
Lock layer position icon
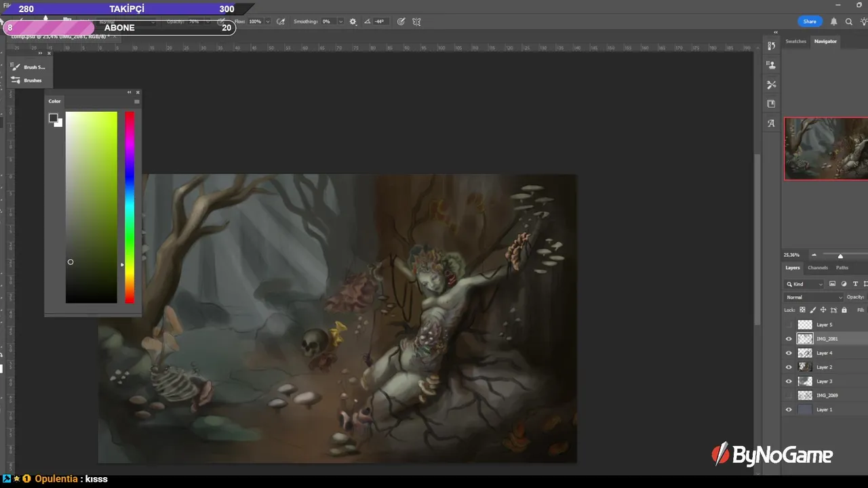pyautogui.click(x=823, y=310)
